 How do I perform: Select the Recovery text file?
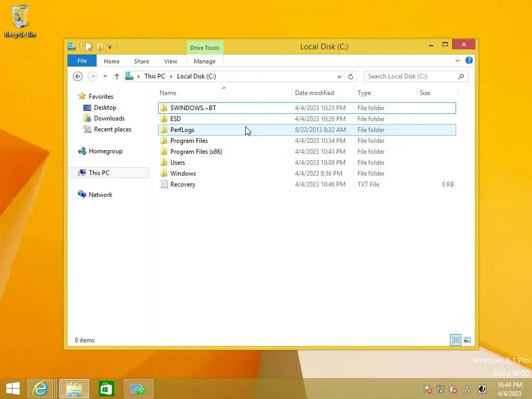coord(307,184)
